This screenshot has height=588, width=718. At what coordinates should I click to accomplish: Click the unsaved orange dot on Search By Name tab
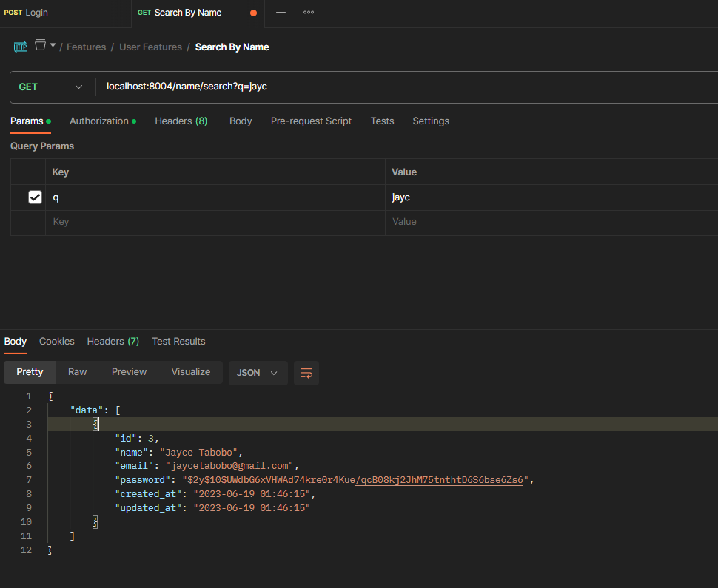click(254, 13)
